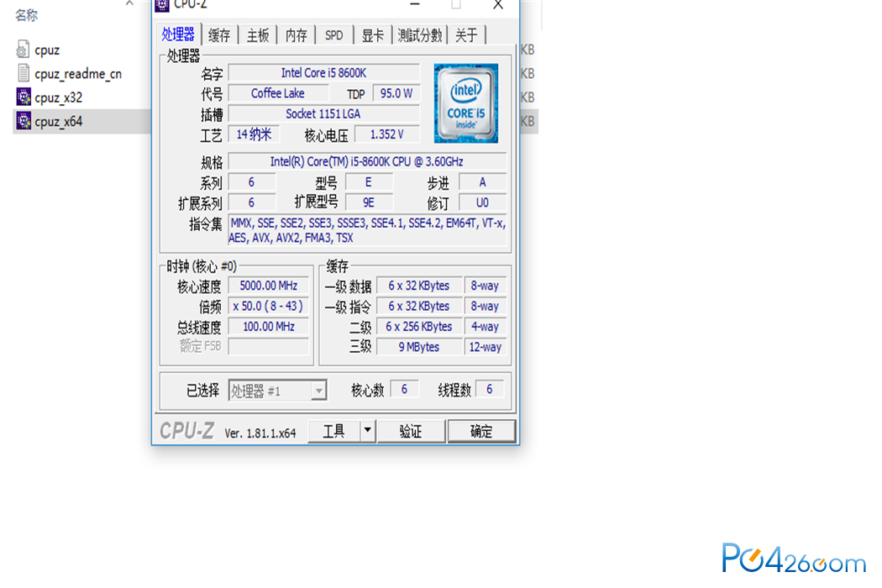Switch to the 缓存 tab
The height and width of the screenshot is (588, 882).
click(219, 35)
